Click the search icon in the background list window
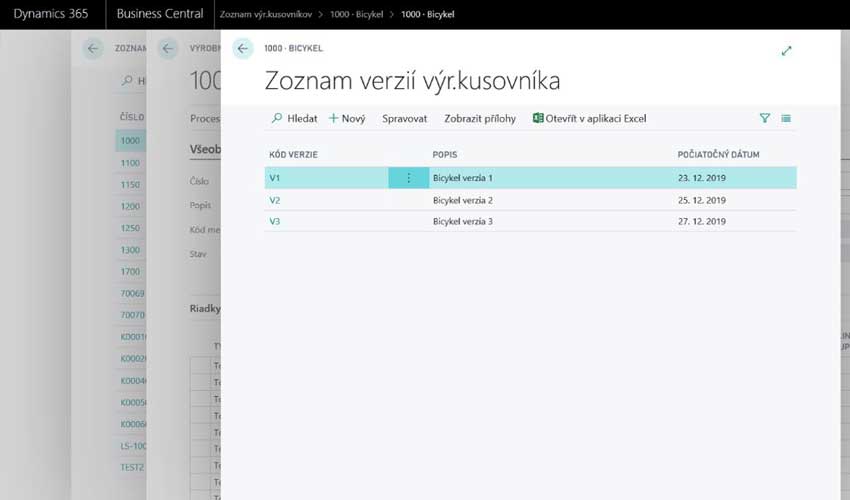This screenshot has width=850, height=500. coord(127,80)
